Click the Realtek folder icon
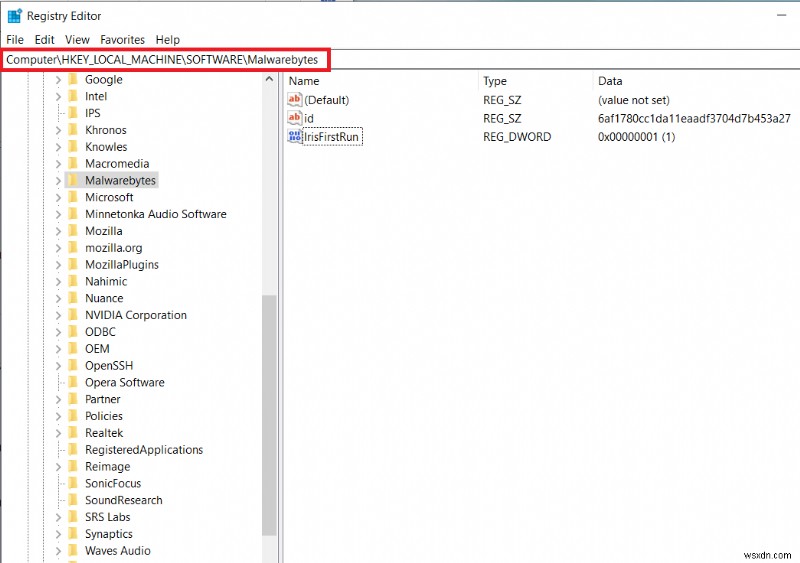 point(73,433)
